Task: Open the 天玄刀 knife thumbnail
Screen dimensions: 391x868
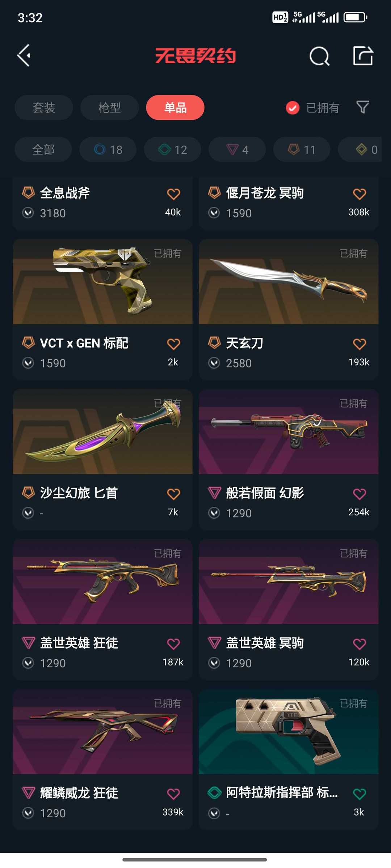Action: (289, 281)
